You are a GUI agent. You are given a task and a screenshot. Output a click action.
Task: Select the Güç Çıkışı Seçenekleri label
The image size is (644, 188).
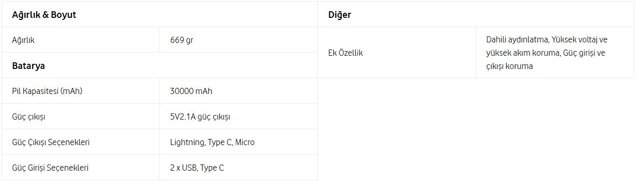pyautogui.click(x=51, y=142)
